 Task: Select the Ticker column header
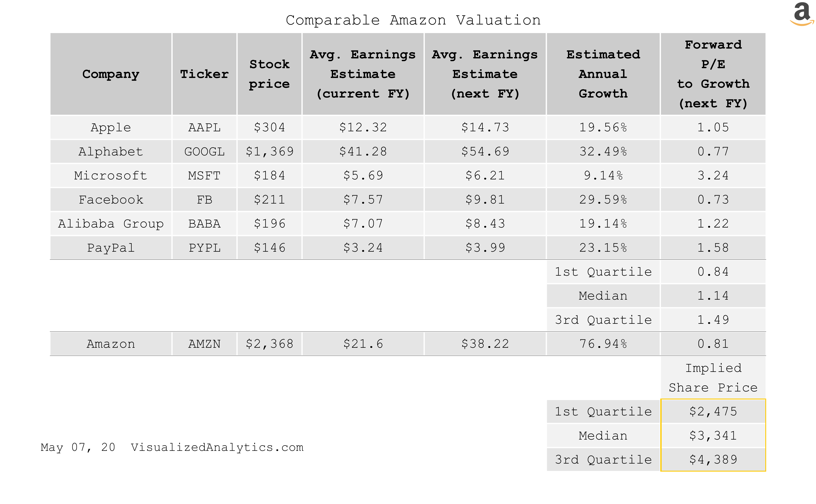tap(204, 74)
